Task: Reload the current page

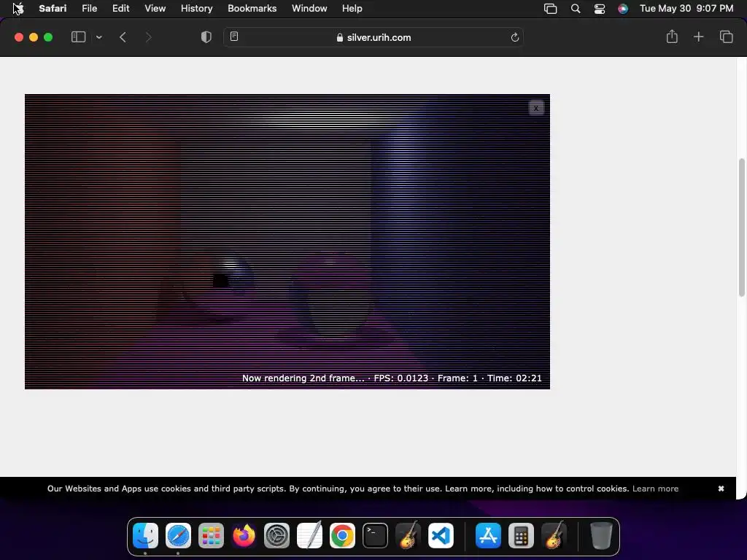Action: tap(514, 37)
